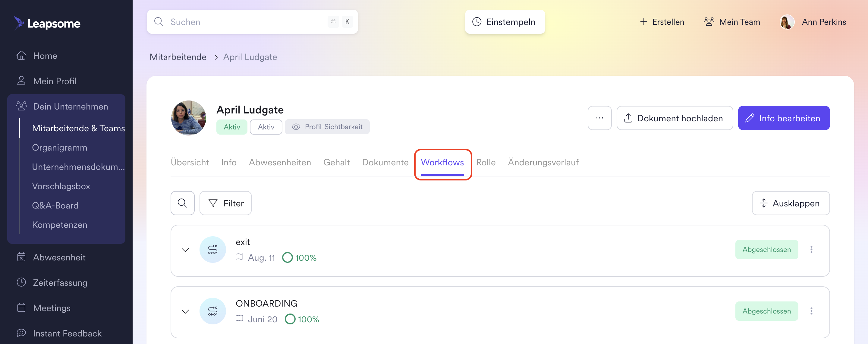Expand the exit workflow row
This screenshot has width=868, height=344.
(x=185, y=250)
